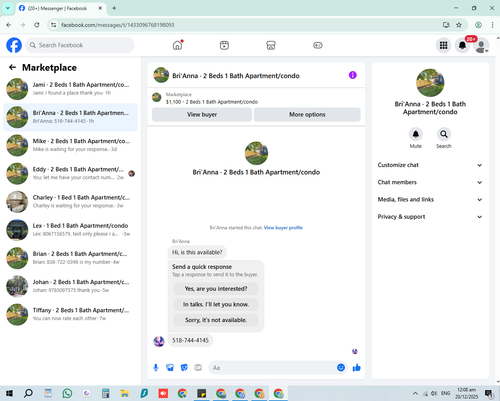Screen dimensions: 500x401
Task: Click the listing thumbnail in chat header
Action: coord(161,75)
